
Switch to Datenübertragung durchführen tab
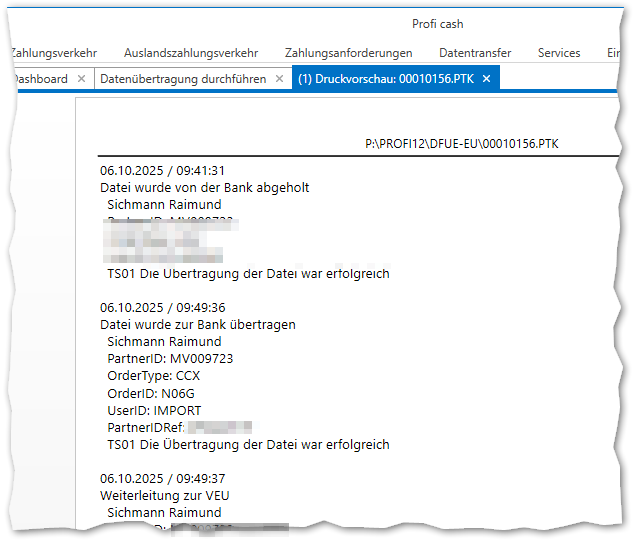183,79
